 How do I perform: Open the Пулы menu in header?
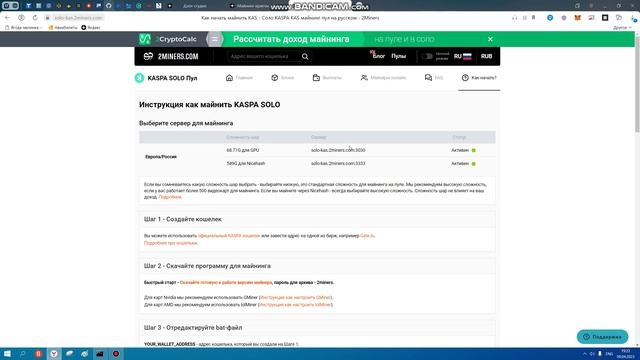pos(398,56)
